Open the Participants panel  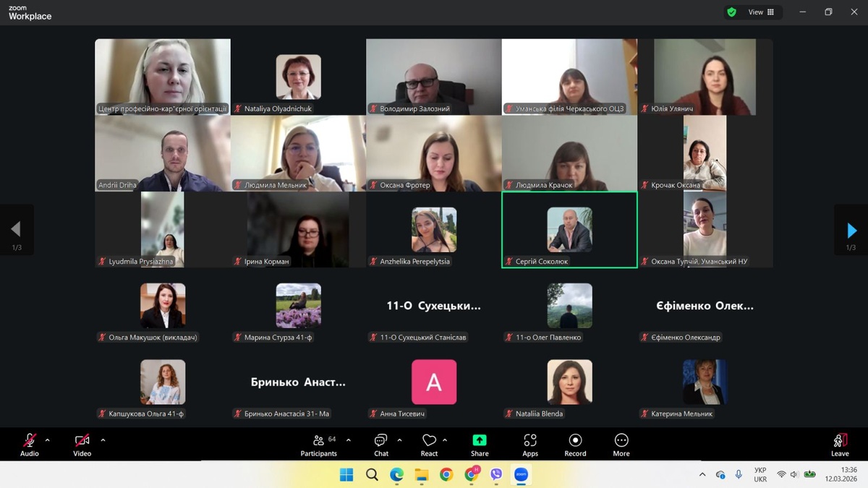point(319,445)
